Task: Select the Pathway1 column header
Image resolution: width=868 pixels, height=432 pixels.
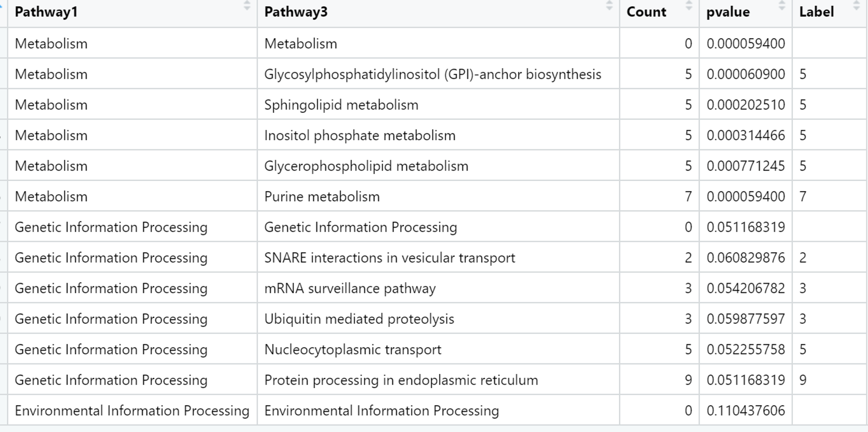Action: tap(132, 13)
